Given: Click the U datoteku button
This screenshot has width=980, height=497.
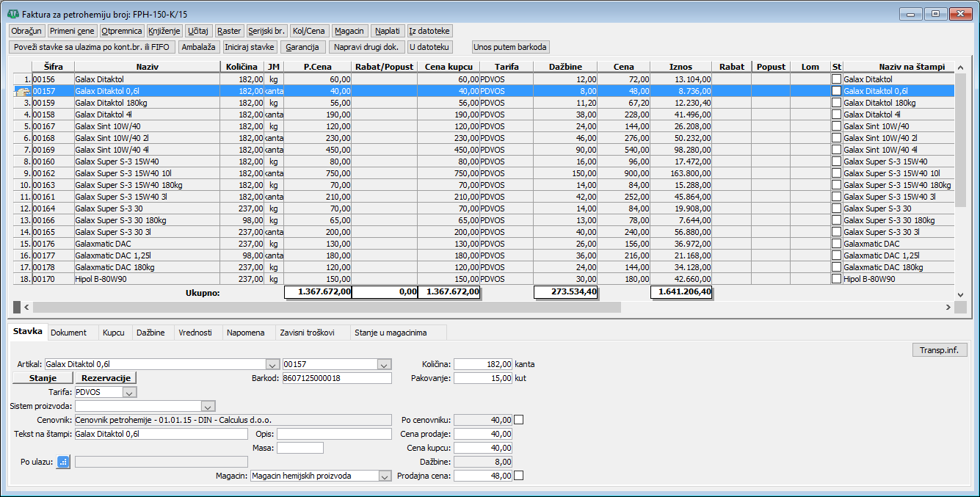Looking at the screenshot, I should pyautogui.click(x=429, y=47).
